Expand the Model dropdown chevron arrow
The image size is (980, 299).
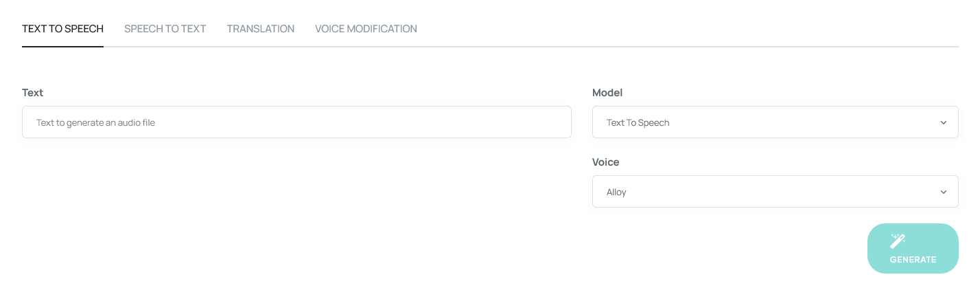coord(944,122)
